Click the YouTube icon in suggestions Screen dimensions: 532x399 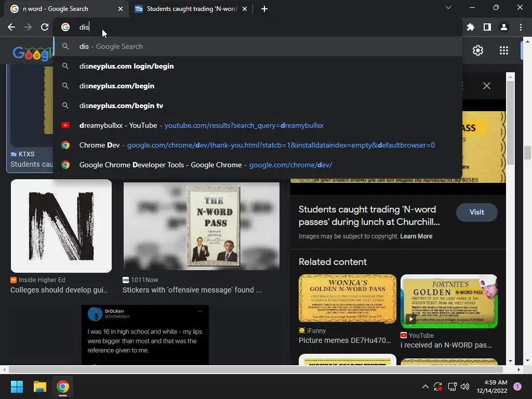click(x=65, y=125)
